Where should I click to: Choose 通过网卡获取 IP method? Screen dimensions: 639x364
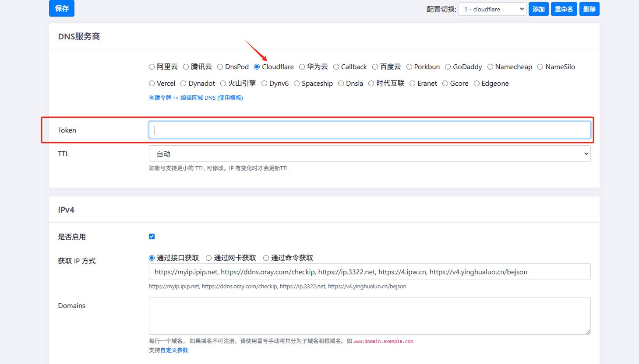(x=209, y=258)
